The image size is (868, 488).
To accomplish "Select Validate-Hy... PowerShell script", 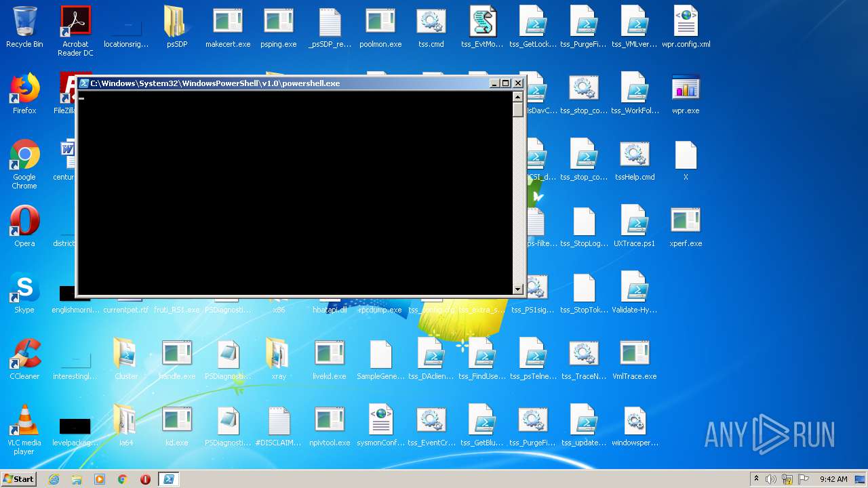I will [x=635, y=293].
